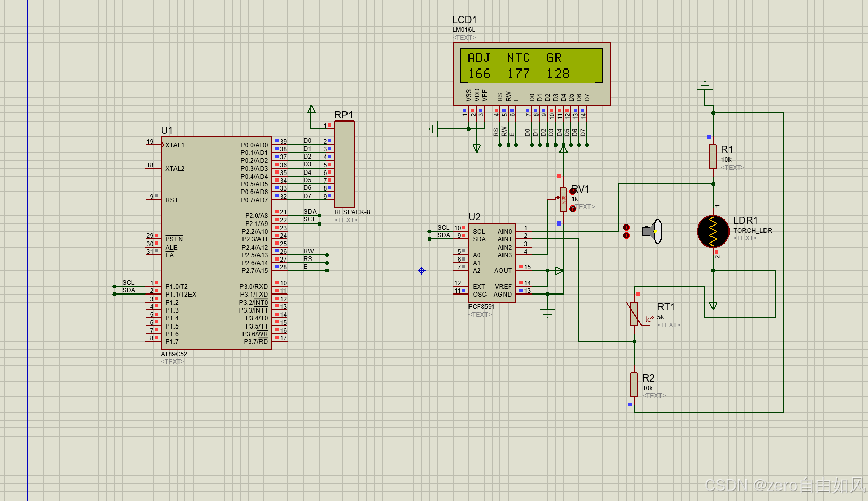Click the SCL net label at P2.1/A9

pyautogui.click(x=309, y=219)
